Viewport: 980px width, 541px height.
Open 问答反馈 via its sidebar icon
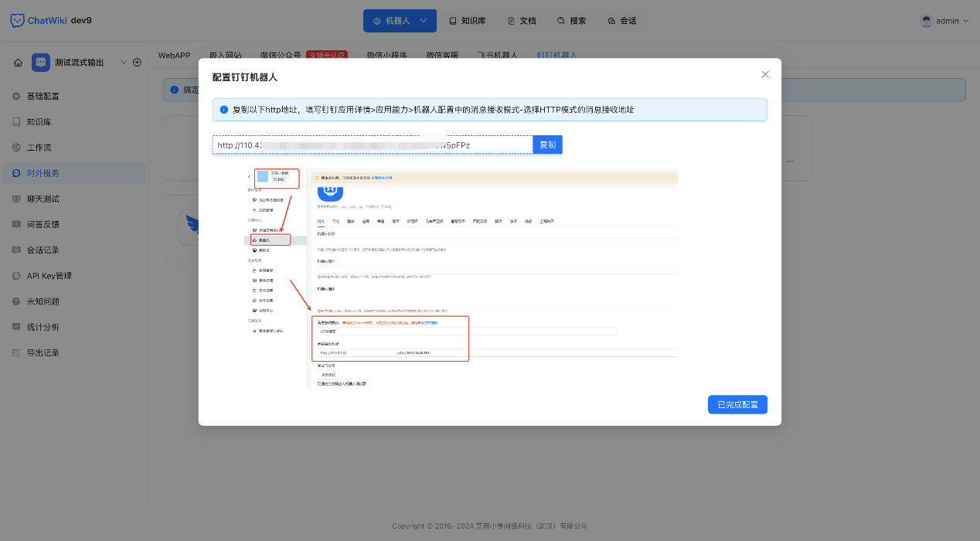coord(16,224)
